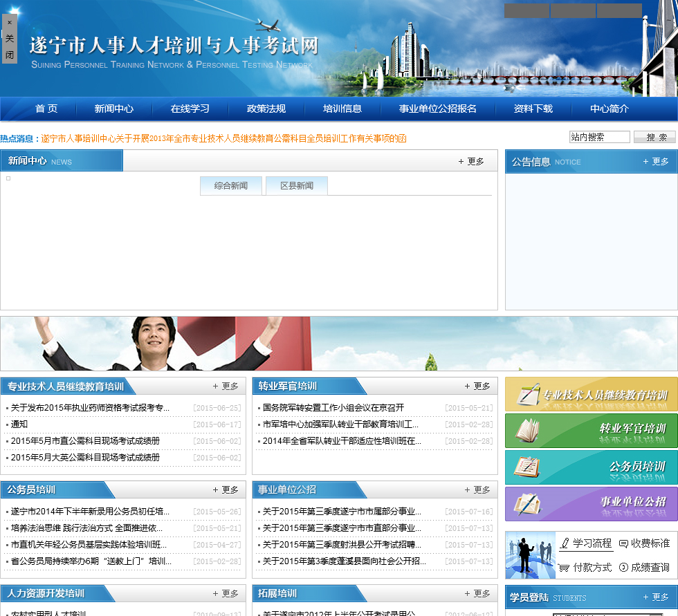Click the purple 事业单位公招 banner button
The height and width of the screenshot is (616, 678).
coord(591,504)
